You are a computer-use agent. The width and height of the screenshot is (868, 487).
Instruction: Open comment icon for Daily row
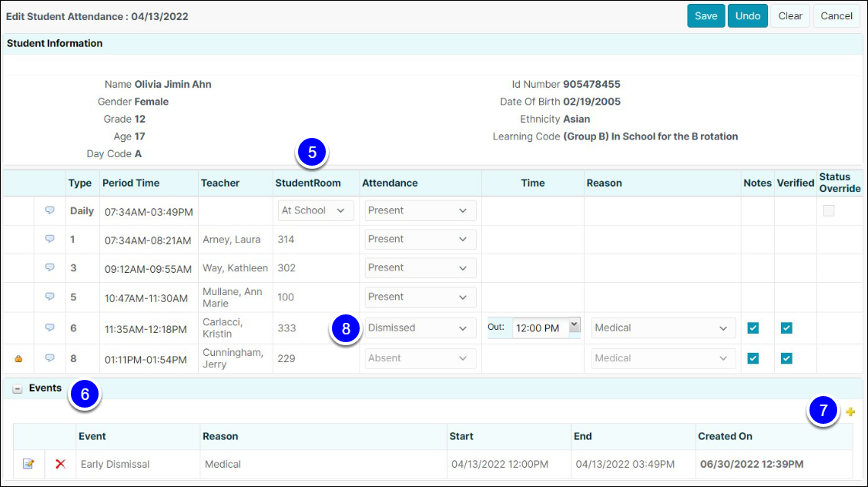(x=50, y=210)
